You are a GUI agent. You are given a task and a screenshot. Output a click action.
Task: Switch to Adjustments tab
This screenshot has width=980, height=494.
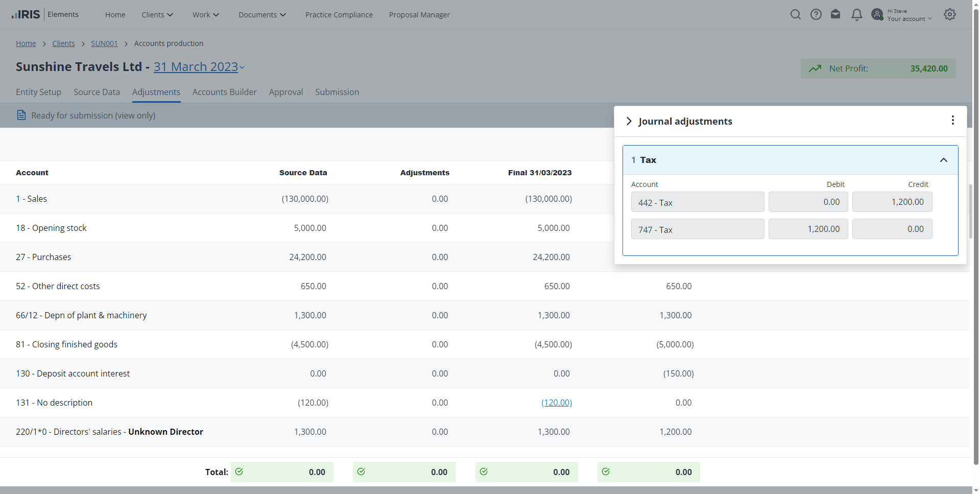tap(156, 92)
